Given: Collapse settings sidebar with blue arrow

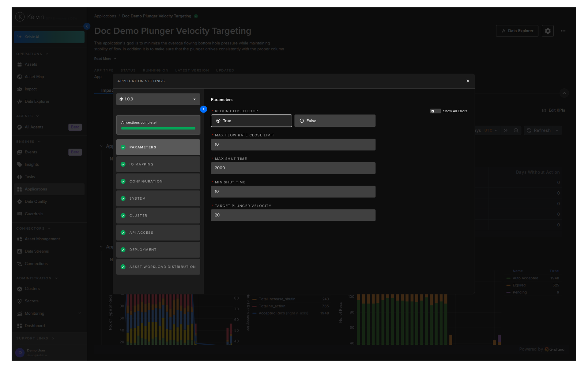Looking at the screenshot, I should 203,109.
